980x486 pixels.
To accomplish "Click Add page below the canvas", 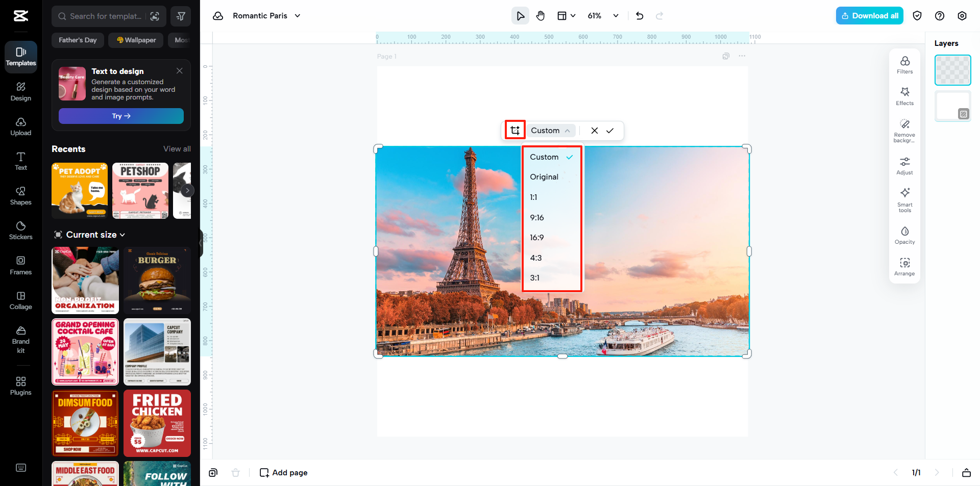I will pyautogui.click(x=283, y=472).
